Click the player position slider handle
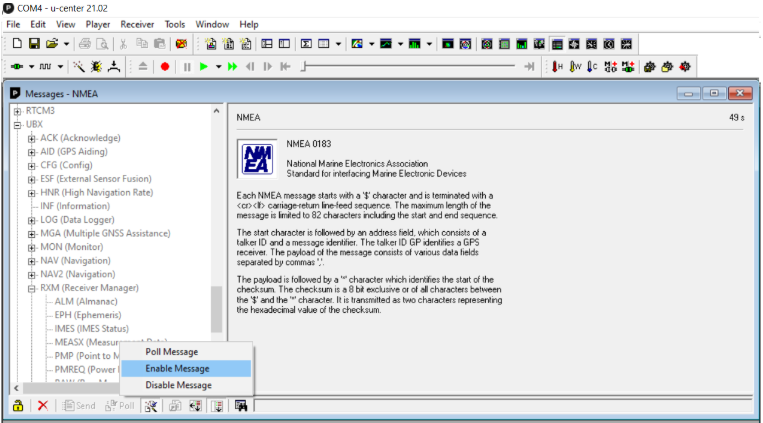Viewport: 763px width, 423px height. click(304, 66)
